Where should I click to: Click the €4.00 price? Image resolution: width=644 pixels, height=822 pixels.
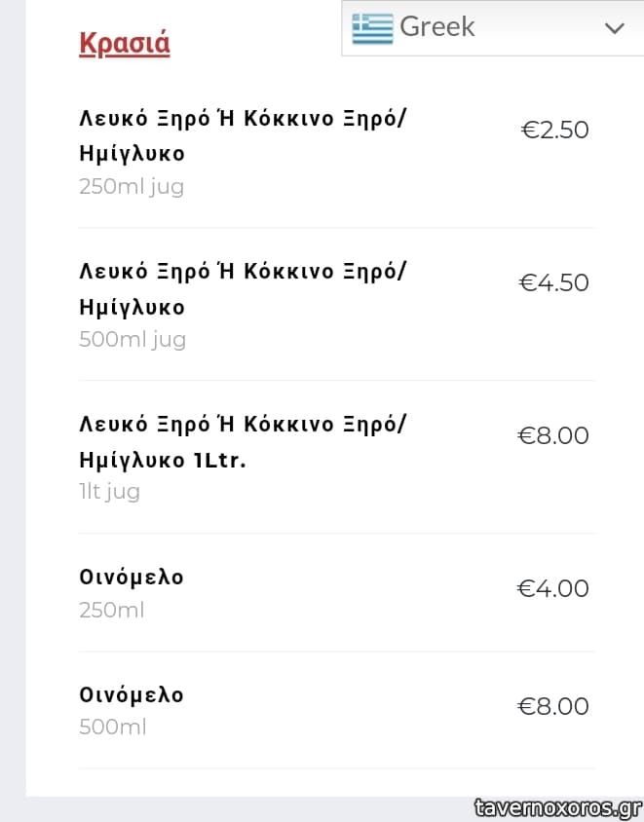(553, 588)
